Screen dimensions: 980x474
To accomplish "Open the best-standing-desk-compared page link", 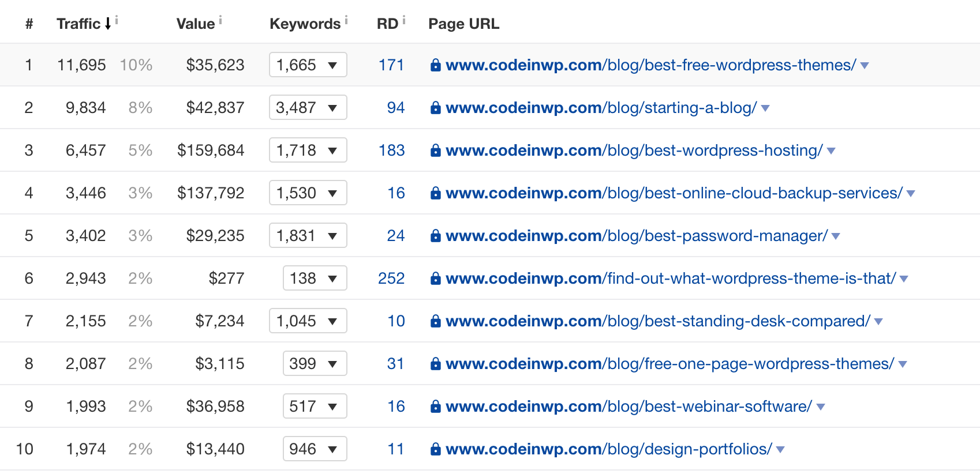I will click(x=658, y=321).
